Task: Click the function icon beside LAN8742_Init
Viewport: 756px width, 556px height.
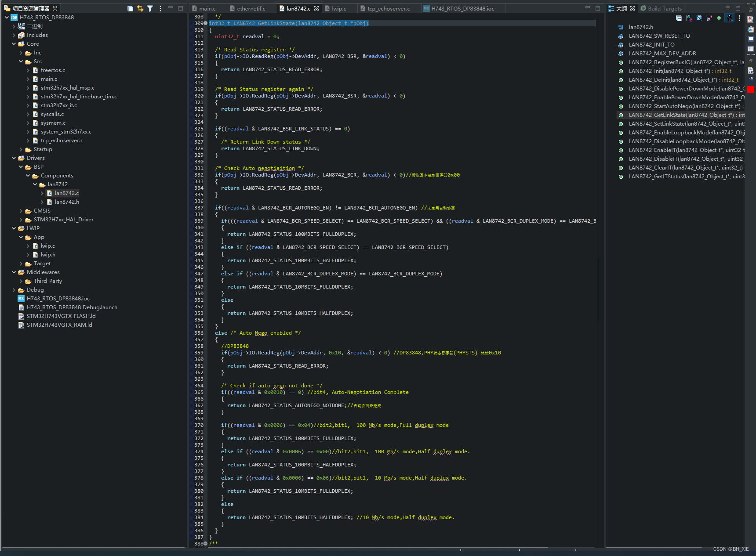Action: click(621, 71)
